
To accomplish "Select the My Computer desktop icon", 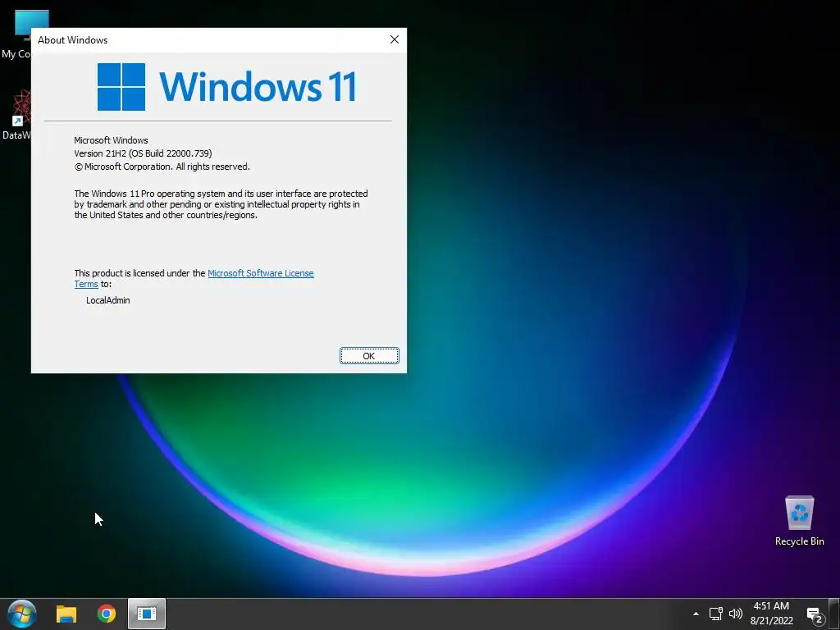I will point(16,34).
